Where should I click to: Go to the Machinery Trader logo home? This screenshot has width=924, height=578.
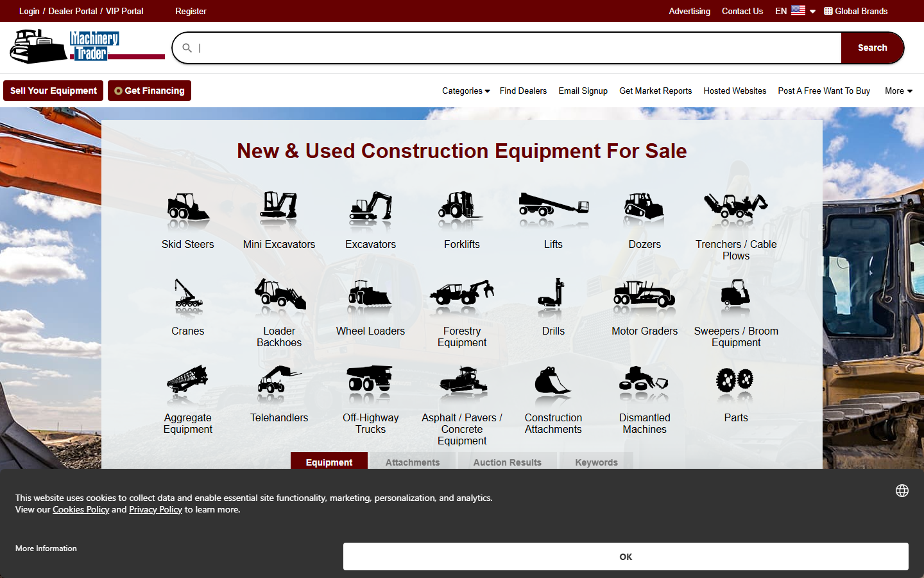click(87, 47)
